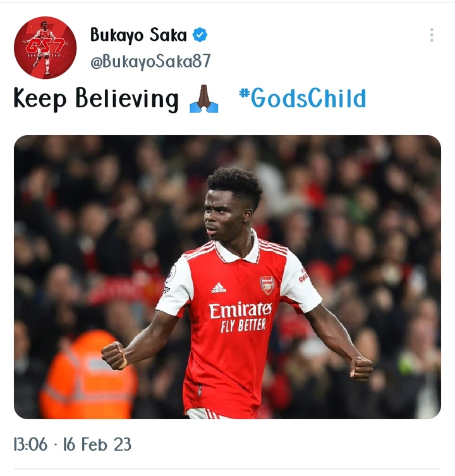
Task: Click the Arsenal crest on the shirt
Action: coord(267,285)
